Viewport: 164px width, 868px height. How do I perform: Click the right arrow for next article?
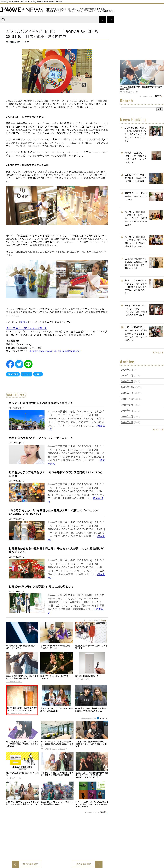(x=110, y=20)
